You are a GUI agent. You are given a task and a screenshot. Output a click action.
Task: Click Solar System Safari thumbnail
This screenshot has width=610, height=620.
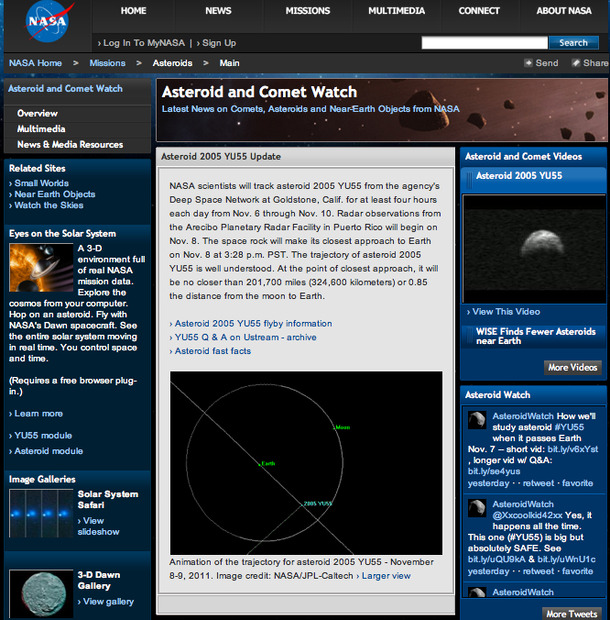click(x=41, y=513)
